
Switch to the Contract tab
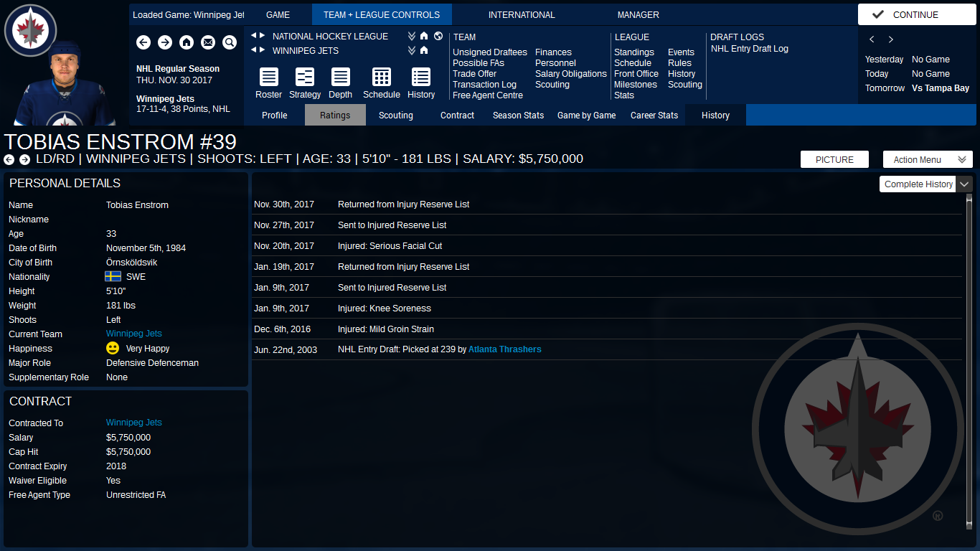(x=457, y=115)
